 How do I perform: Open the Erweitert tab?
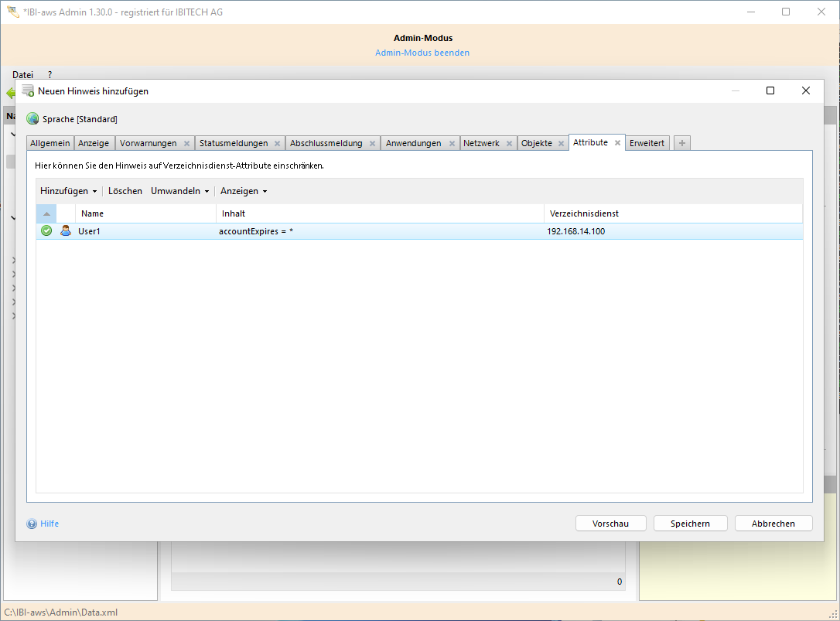point(647,143)
